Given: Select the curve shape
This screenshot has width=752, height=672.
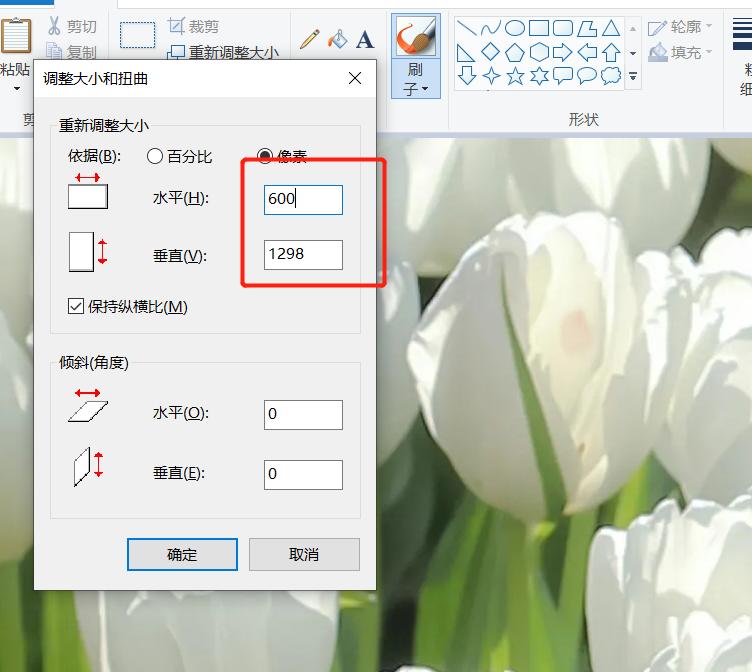Looking at the screenshot, I should 491,28.
